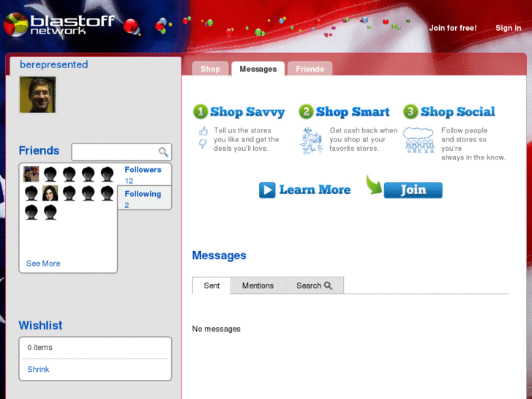Click the Shop Social people cloud icon
Image resolution: width=532 pixels, height=399 pixels.
pyautogui.click(x=419, y=141)
